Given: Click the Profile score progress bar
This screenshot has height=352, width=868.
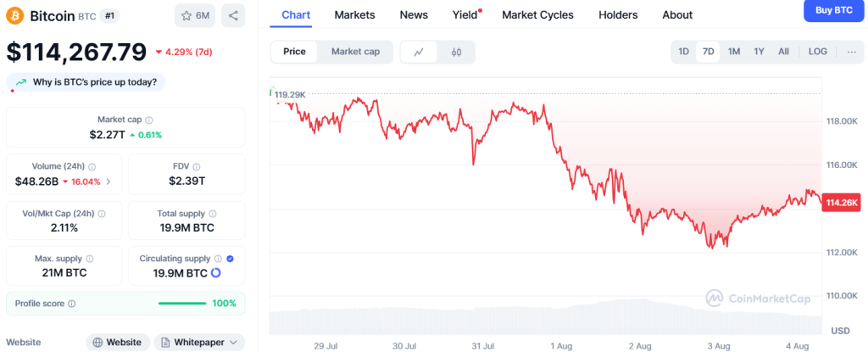Looking at the screenshot, I should click(181, 304).
